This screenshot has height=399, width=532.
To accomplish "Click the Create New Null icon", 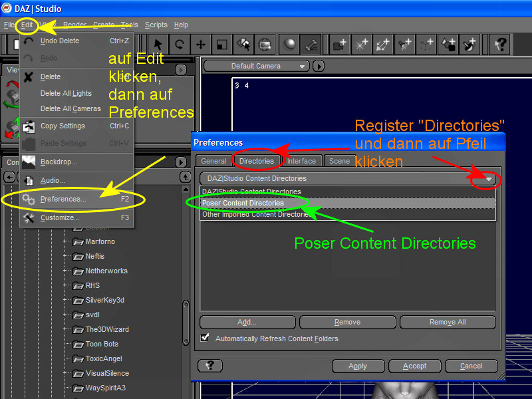I will click(x=426, y=45).
